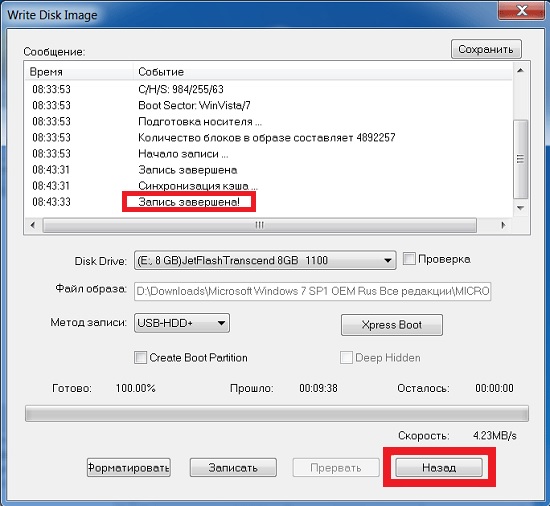Expand the Disk Drive dropdown
550x506 pixels.
click(265, 260)
